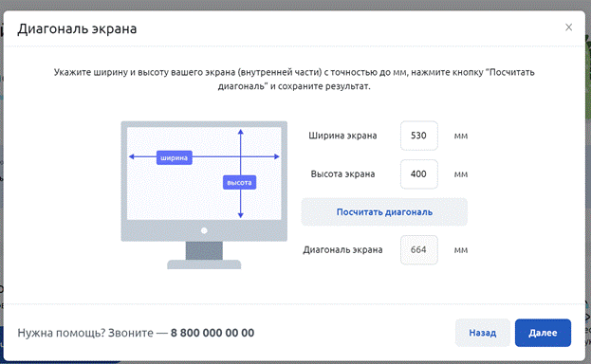Click the Диагональ экрана result field
This screenshot has width=591, height=364.
click(418, 250)
